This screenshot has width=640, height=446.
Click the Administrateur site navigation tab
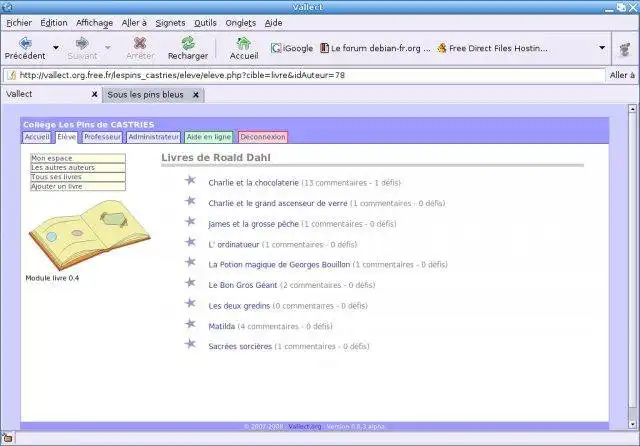[x=153, y=137]
